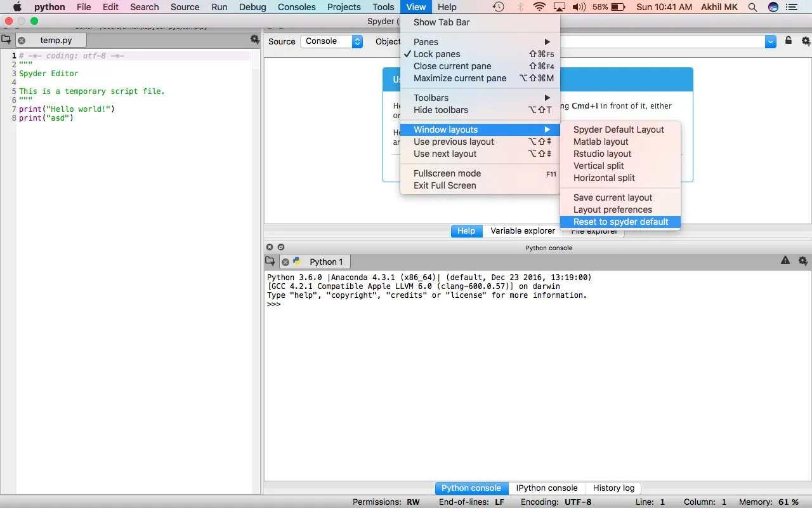Expand the Object combo box arrow
The image size is (812, 508).
point(771,41)
